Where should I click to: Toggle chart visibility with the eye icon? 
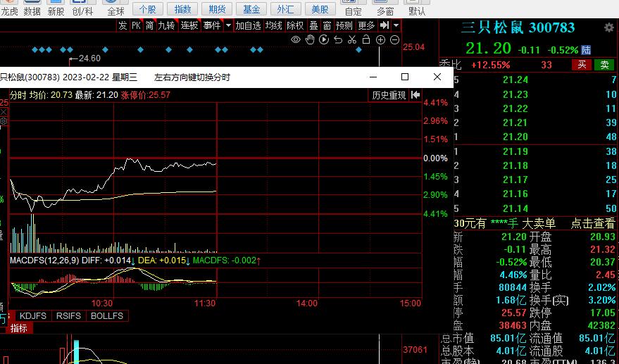(x=296, y=40)
